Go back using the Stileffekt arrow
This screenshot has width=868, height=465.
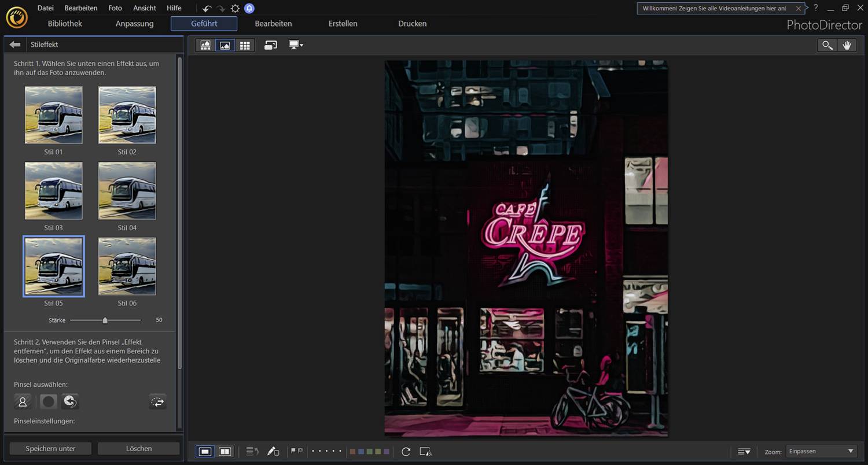[15, 45]
